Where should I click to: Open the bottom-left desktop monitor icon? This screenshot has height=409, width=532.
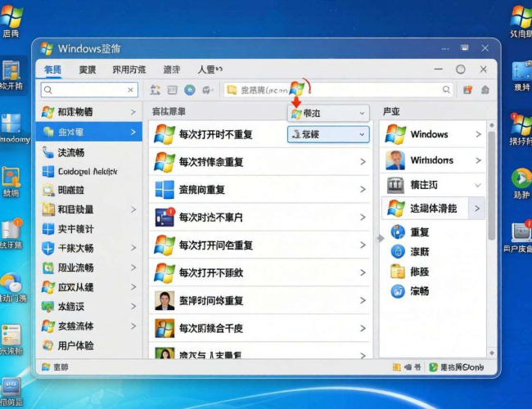(x=11, y=387)
